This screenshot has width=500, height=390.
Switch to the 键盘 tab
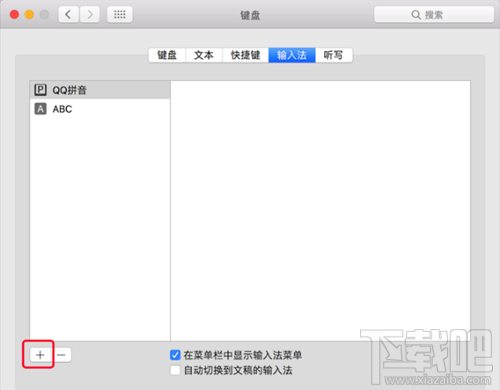(167, 55)
